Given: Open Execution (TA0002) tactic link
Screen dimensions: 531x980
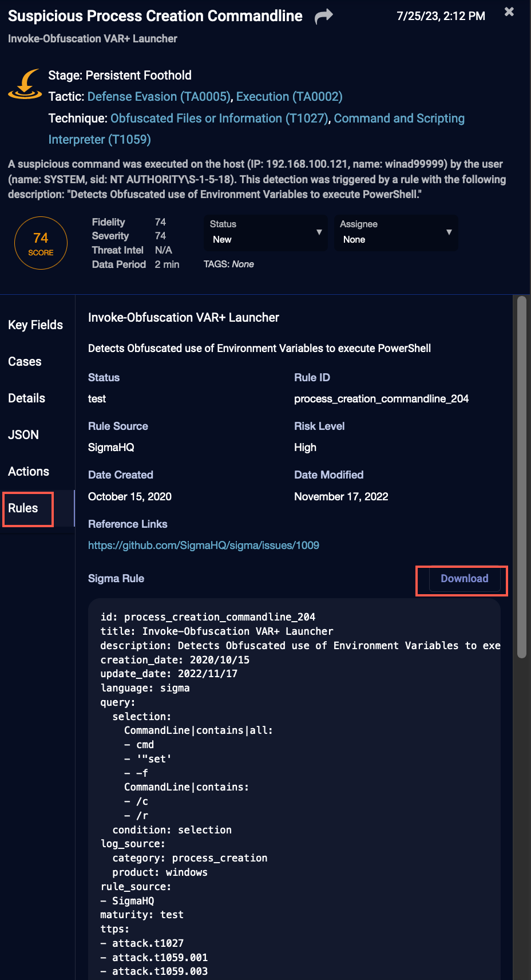Looking at the screenshot, I should click(x=289, y=97).
